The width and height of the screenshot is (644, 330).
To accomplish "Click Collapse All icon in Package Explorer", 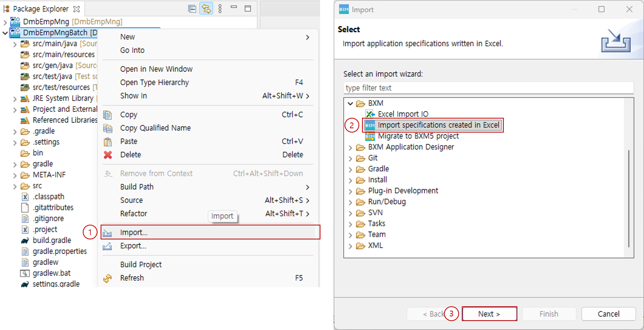I will click(192, 9).
